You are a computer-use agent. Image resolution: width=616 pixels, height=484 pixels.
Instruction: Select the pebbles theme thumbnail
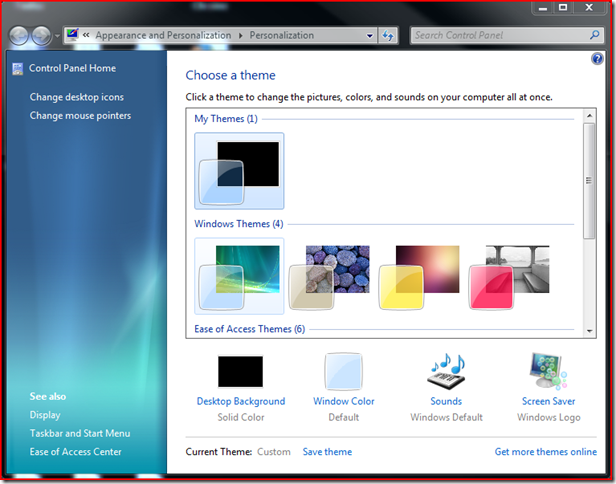coord(329,277)
